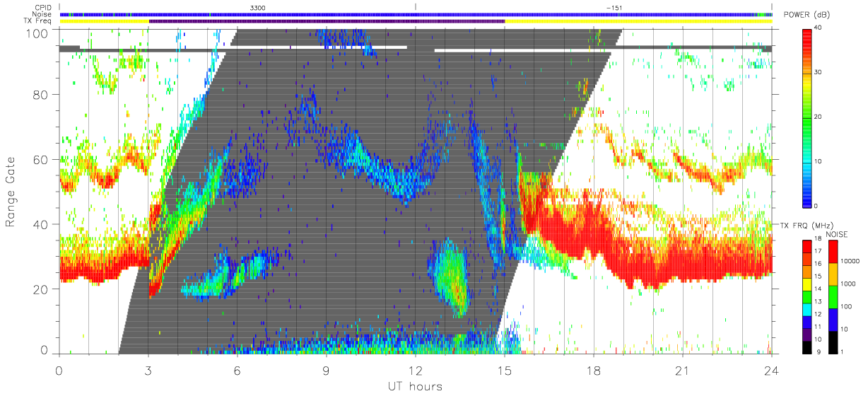The width and height of the screenshot is (868, 401).
Task: Click the 80 tick on range gate axis
Action: [x=42, y=95]
